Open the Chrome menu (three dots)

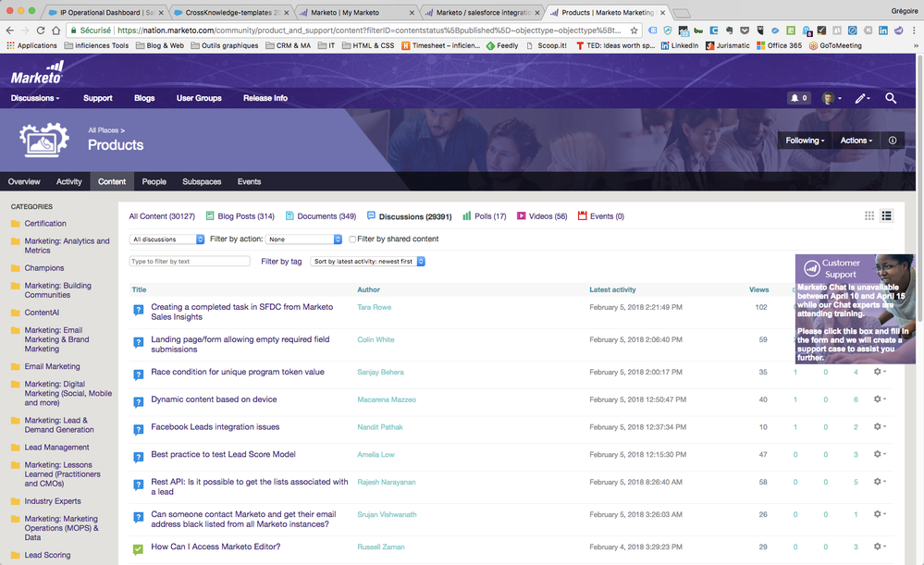pos(915,30)
